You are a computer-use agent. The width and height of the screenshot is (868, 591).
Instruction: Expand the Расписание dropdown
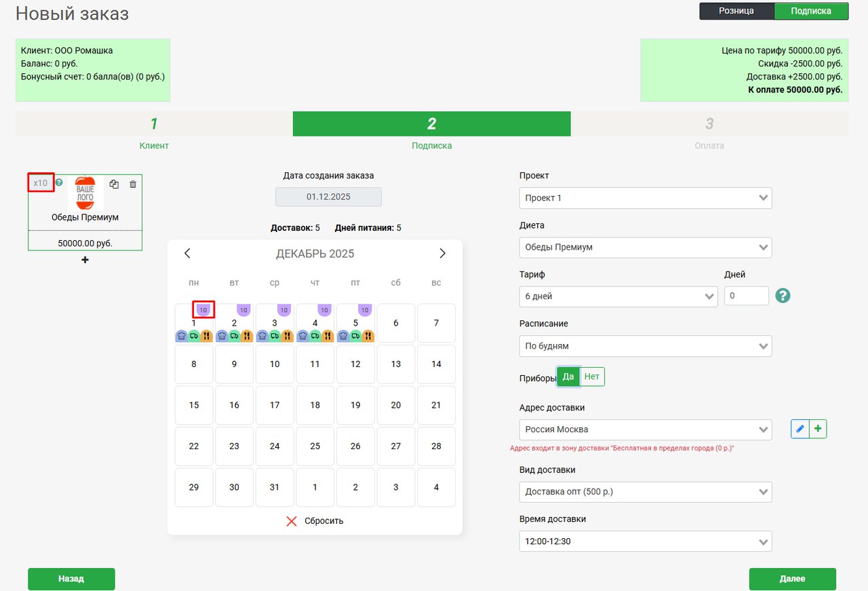pos(645,346)
